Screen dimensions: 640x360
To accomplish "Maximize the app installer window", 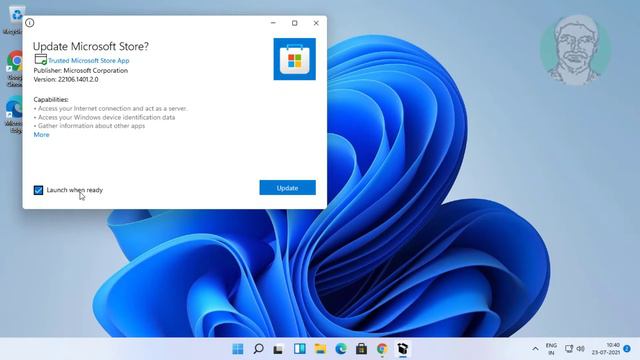I will [x=295, y=23].
